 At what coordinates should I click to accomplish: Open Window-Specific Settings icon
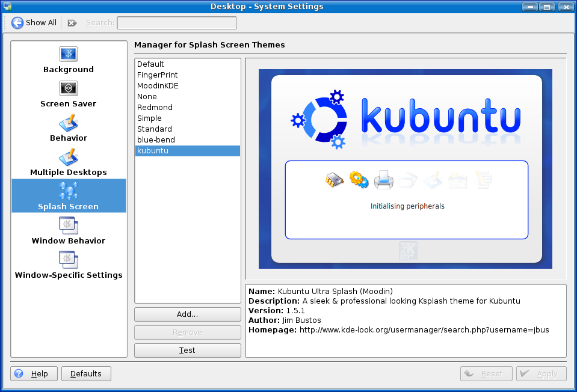coord(69,260)
